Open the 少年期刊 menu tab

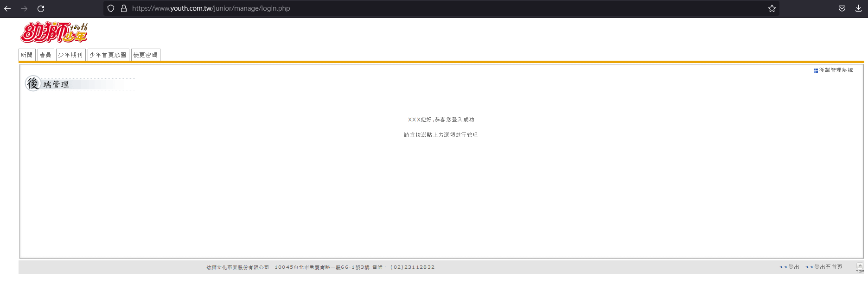pos(70,55)
